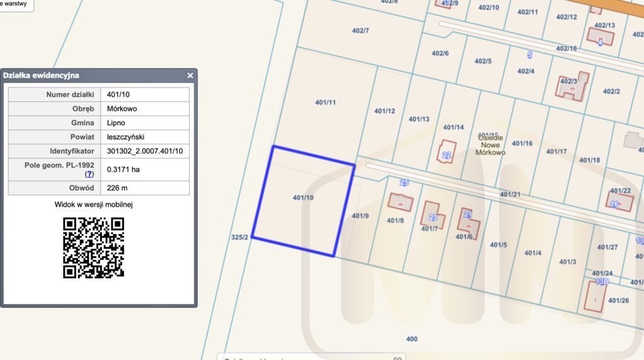The width and height of the screenshot is (644, 360).
Task: Click parcel label 401/24 on the map
Action: (x=602, y=273)
